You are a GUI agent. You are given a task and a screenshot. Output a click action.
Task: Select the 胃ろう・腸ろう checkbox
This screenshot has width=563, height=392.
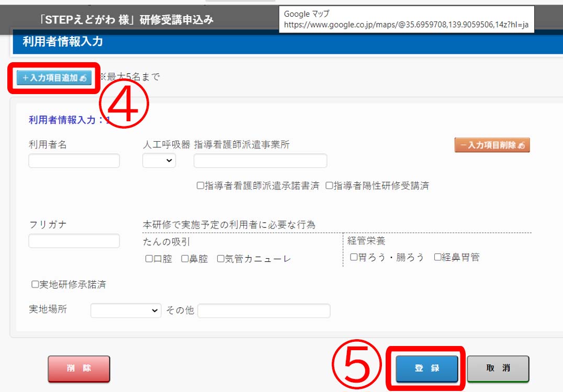click(x=354, y=257)
